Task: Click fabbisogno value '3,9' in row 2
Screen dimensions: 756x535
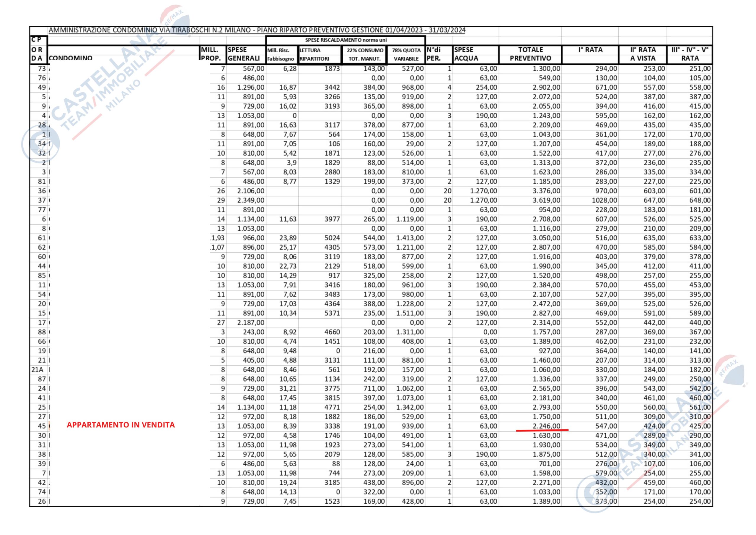Action: click(291, 163)
